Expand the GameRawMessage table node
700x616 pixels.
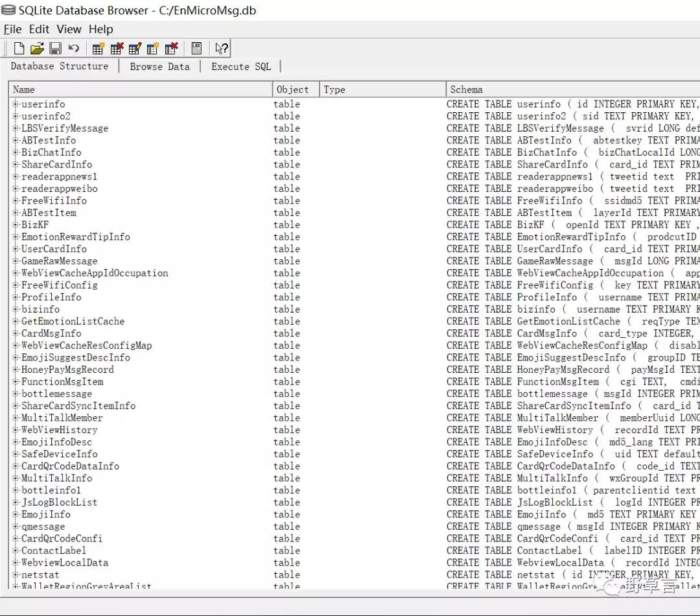coord(16,261)
